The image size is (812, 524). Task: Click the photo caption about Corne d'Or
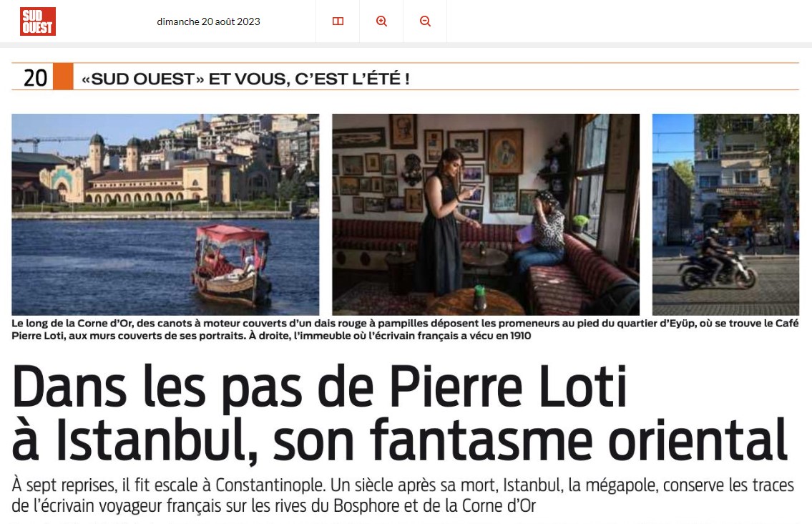[x=405, y=329]
